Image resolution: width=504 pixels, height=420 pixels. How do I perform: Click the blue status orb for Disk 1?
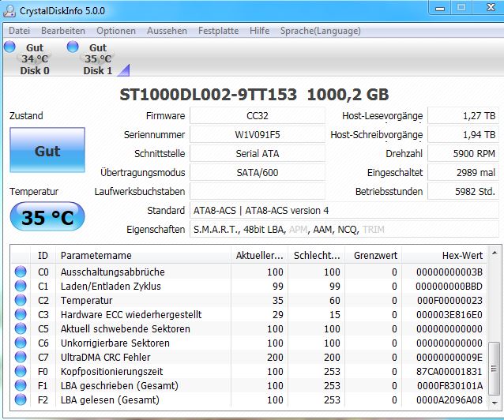tap(73, 47)
